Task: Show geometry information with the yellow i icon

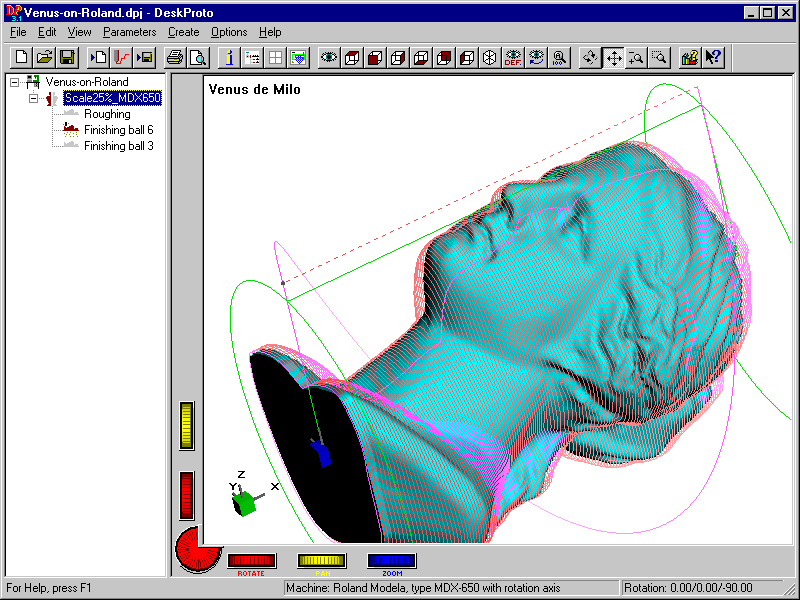Action: pyautogui.click(x=229, y=57)
